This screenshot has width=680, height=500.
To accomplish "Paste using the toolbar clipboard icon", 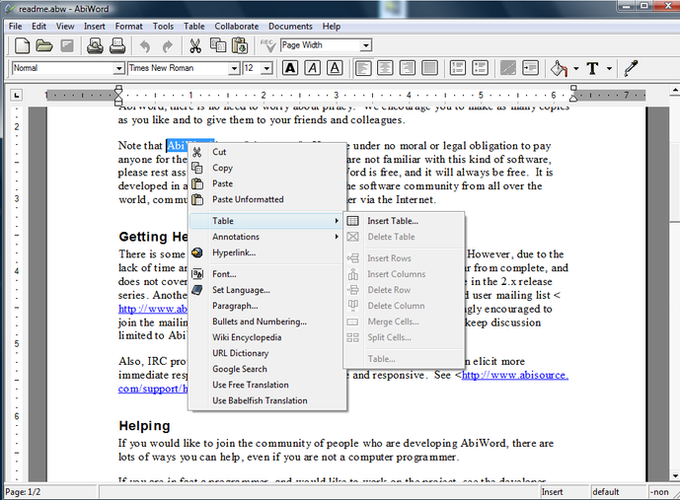I will (240, 45).
